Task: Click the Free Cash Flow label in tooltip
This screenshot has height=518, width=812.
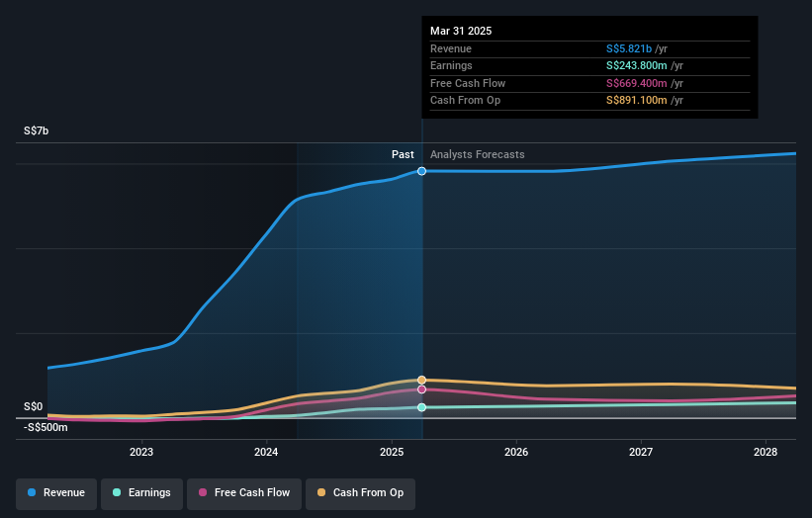Action: [468, 83]
